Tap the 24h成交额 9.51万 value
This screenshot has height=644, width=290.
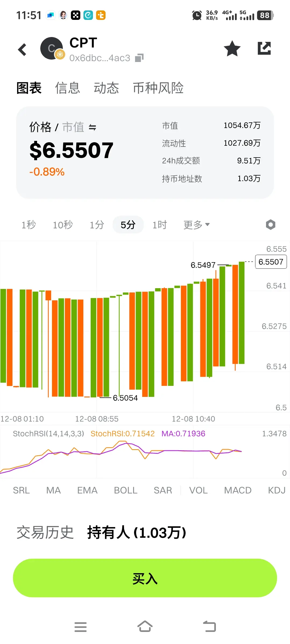[249, 161]
